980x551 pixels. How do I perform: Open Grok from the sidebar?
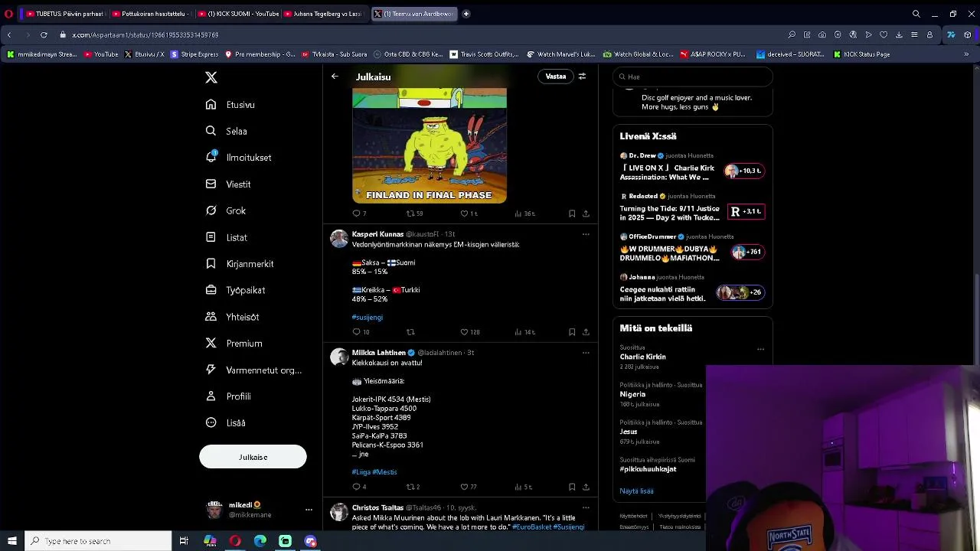[226, 210]
